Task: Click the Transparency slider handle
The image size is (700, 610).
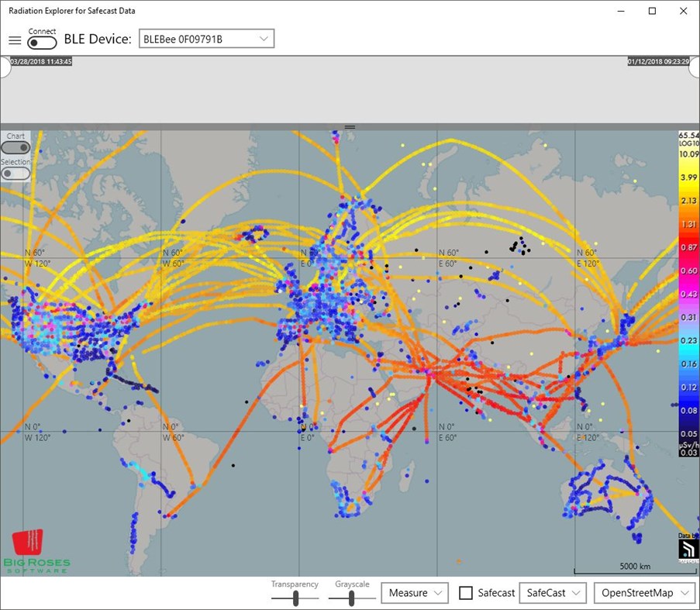Action: tap(295, 597)
